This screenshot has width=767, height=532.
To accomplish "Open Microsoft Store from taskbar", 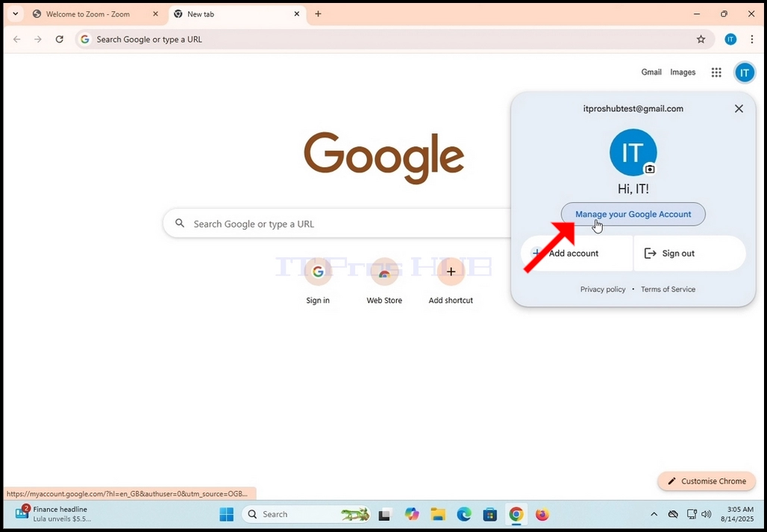I will point(489,514).
